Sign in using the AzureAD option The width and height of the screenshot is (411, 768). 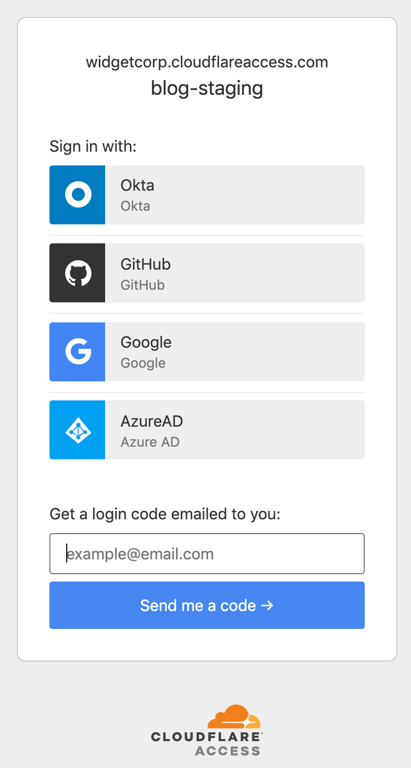tap(207, 430)
